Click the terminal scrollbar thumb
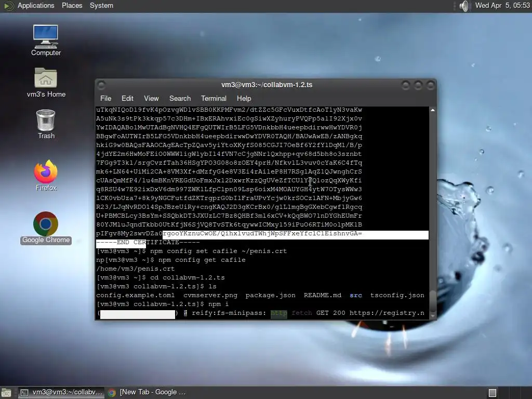 (x=433, y=300)
